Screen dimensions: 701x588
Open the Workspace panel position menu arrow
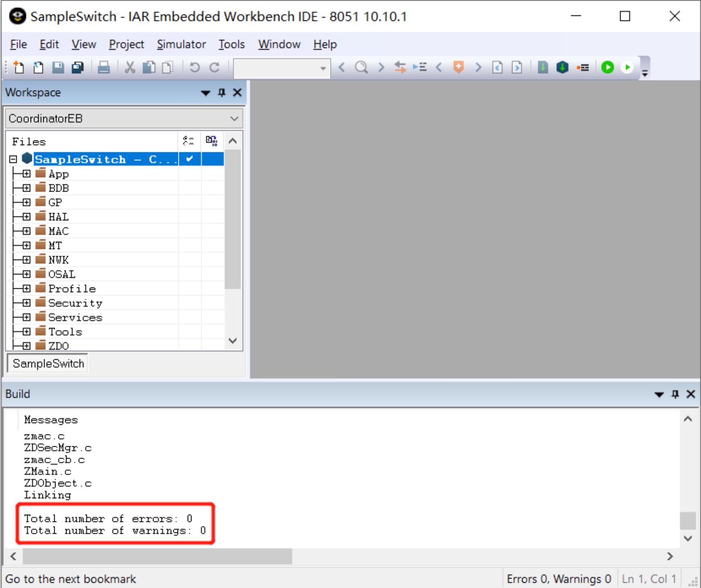(206, 93)
